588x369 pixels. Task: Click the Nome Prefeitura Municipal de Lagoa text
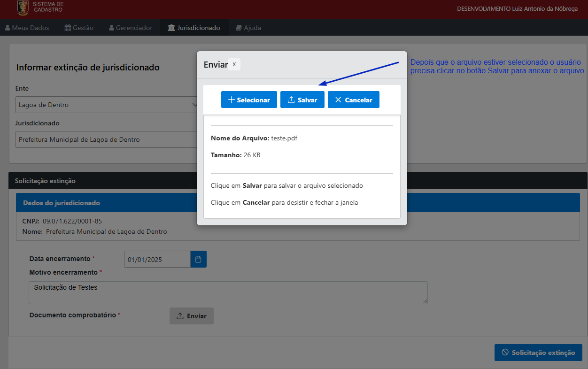pos(107,231)
